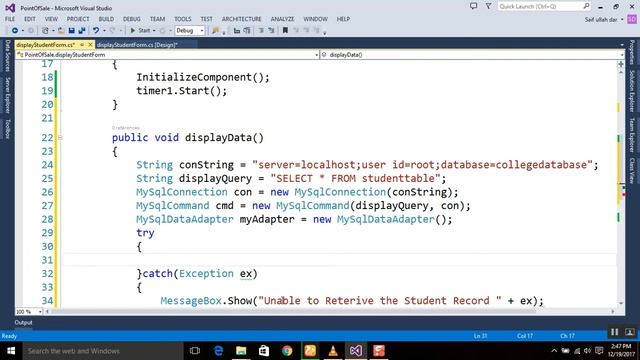This screenshot has width=640, height=360.
Task: Open the BUILD menu
Action: [106, 19]
